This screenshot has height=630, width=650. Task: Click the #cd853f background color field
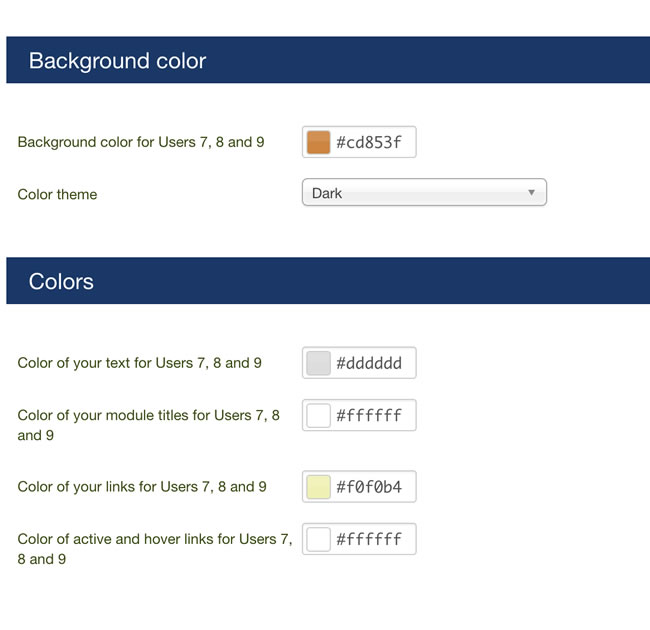click(359, 142)
